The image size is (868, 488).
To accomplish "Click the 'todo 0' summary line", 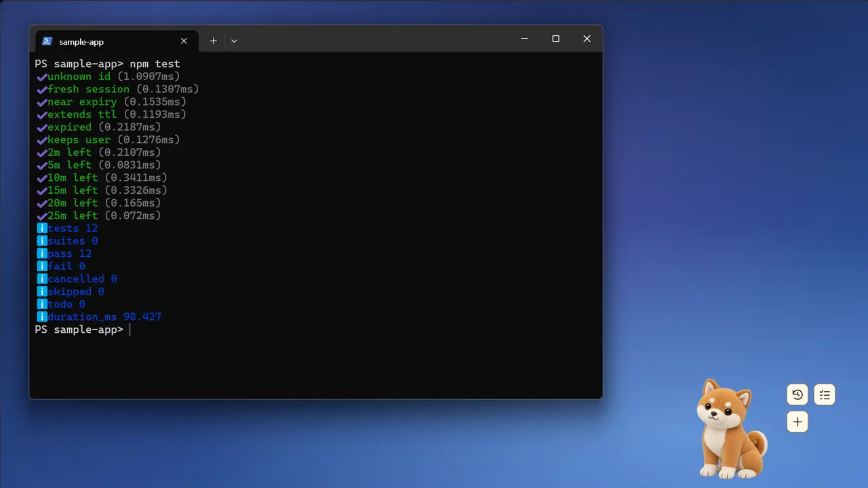I will [61, 304].
